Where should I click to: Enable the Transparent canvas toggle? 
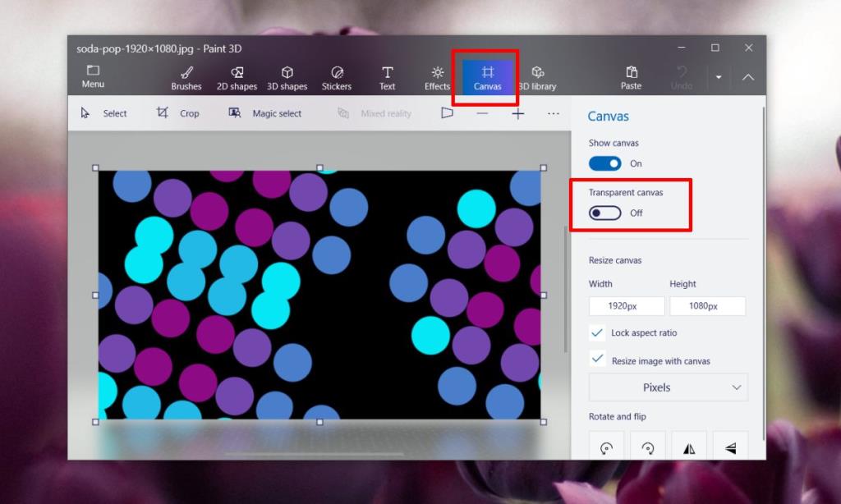point(604,213)
